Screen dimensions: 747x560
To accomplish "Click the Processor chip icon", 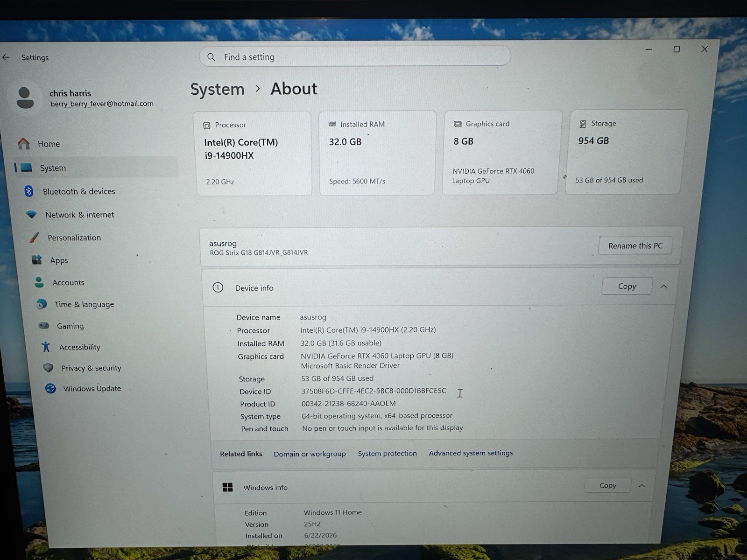I will (207, 126).
